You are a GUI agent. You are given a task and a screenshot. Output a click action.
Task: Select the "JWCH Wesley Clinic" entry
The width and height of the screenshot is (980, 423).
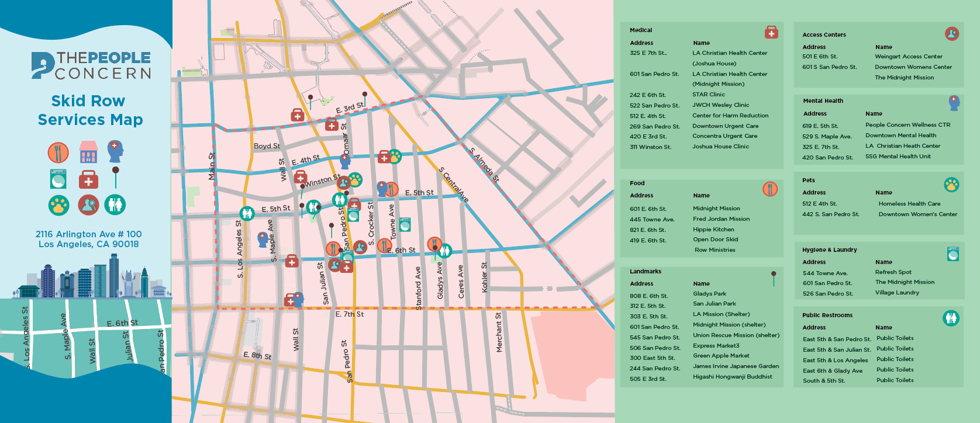[721, 105]
